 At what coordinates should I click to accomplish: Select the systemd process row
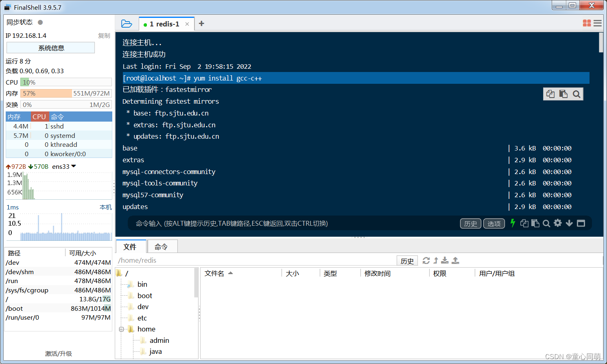click(59, 135)
